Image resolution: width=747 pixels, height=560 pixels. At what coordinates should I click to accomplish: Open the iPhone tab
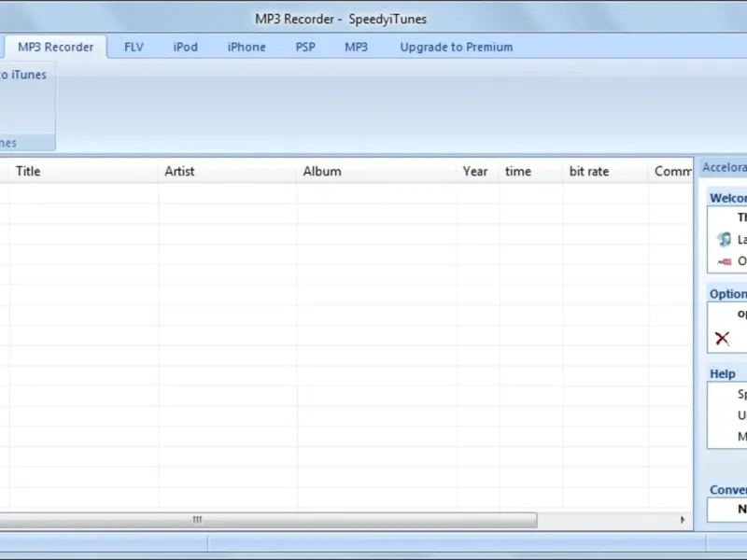pos(247,48)
